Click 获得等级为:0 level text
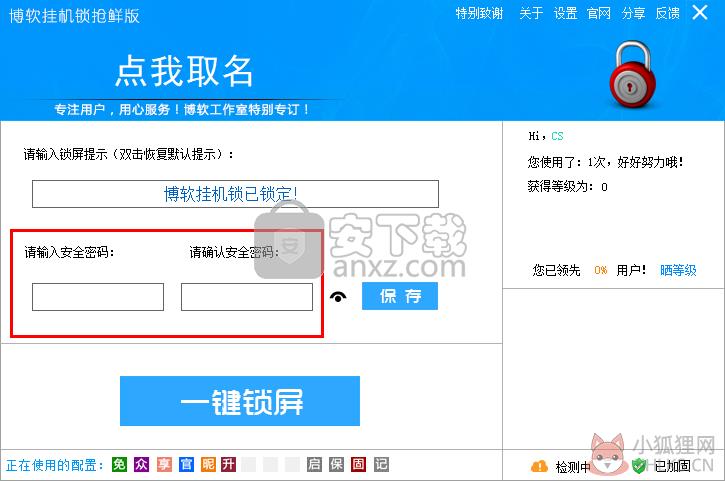 (x=567, y=186)
